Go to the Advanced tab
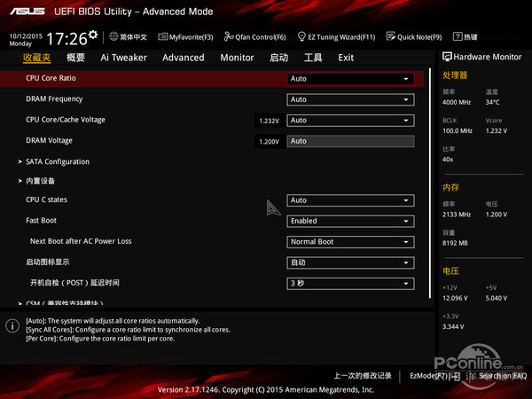Screen dimensions: 532x399 pos(184,58)
